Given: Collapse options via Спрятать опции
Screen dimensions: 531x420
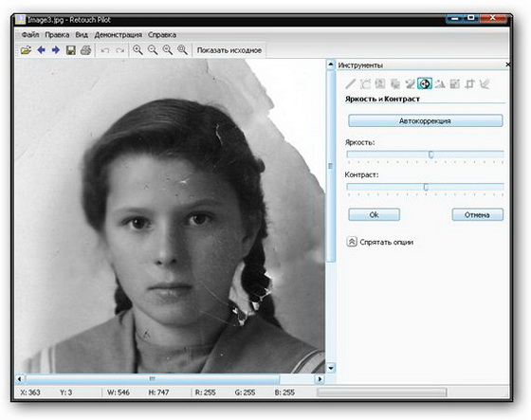Looking at the screenshot, I should pyautogui.click(x=379, y=242).
